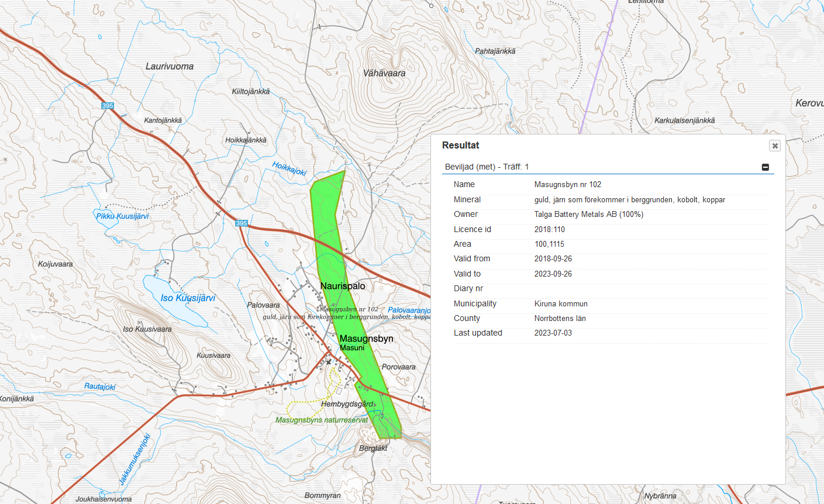This screenshot has width=824, height=504.
Task: Click the 395 road shield below Laurivuoma
Action: pos(108,106)
